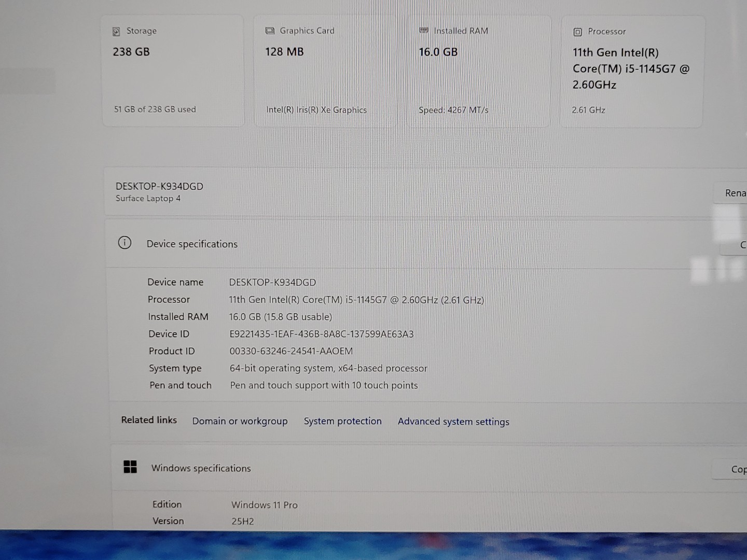Click the Product ID value 00330-63246-24541-AAOEM
The width and height of the screenshot is (747, 560).
(x=291, y=352)
